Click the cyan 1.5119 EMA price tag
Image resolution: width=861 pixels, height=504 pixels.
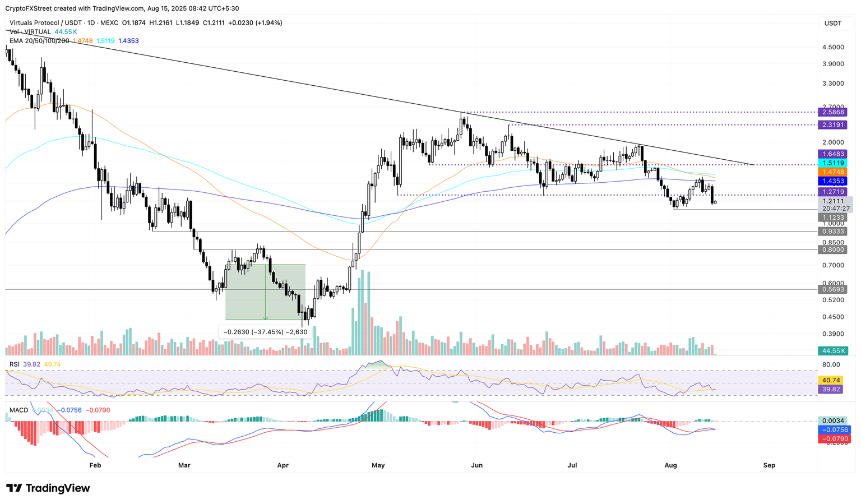click(x=832, y=163)
